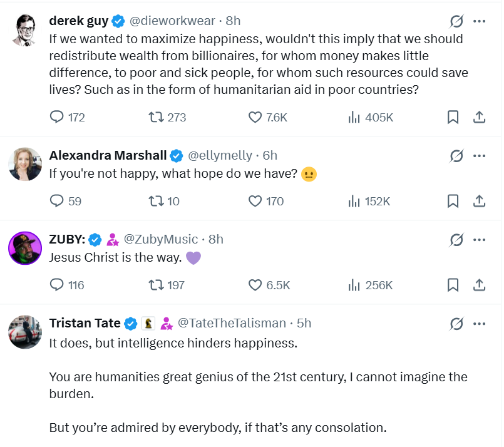Reply to ZUBY's tweet

(x=57, y=285)
